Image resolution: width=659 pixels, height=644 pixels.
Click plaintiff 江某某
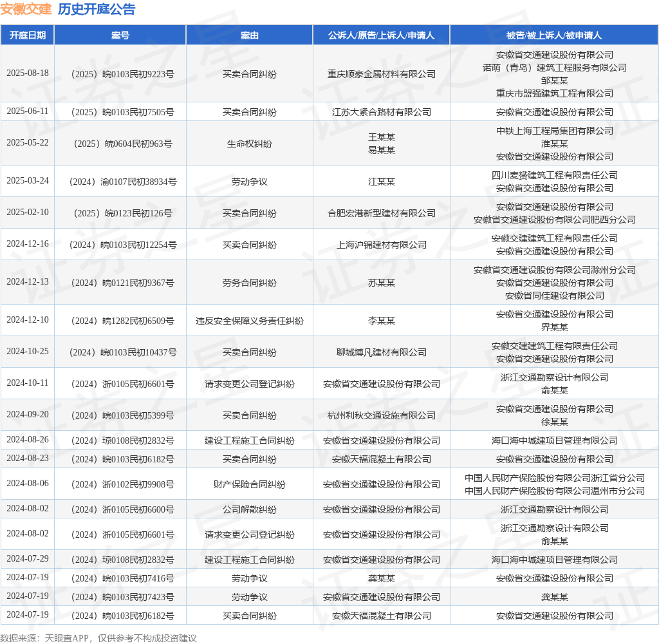point(381,182)
